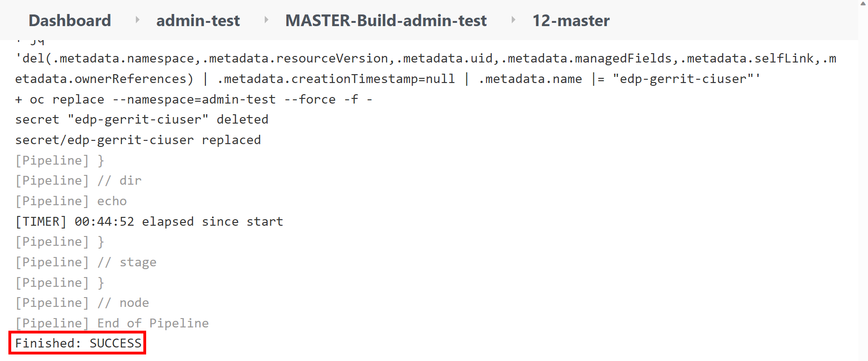Click the edp-gerrit-ciuser deleted line

[141, 119]
